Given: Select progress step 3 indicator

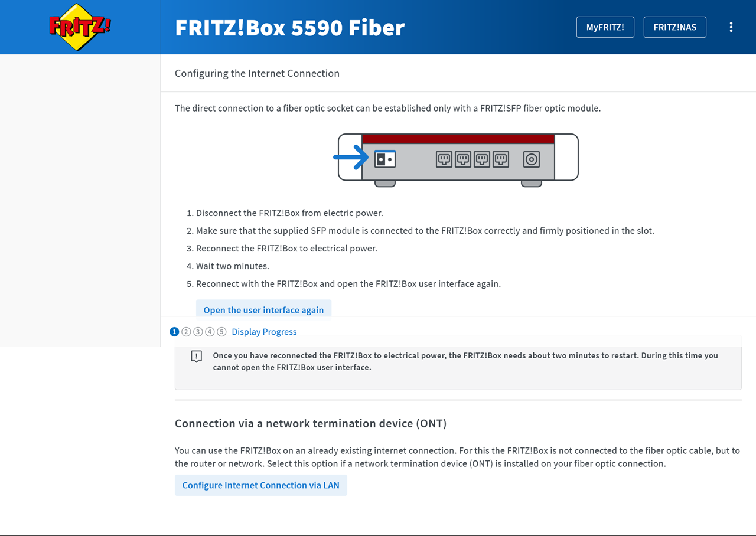Looking at the screenshot, I should 198,332.
